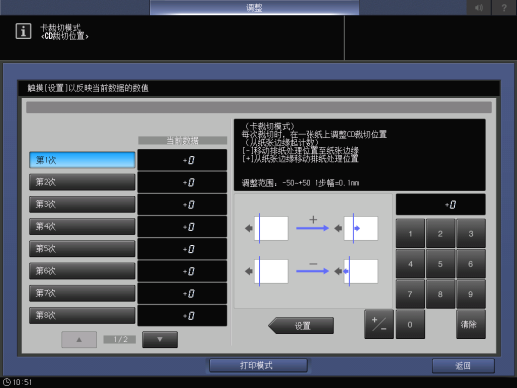The width and height of the screenshot is (517, 388).
Task: Click the 当前数据 column header
Action: (182, 140)
